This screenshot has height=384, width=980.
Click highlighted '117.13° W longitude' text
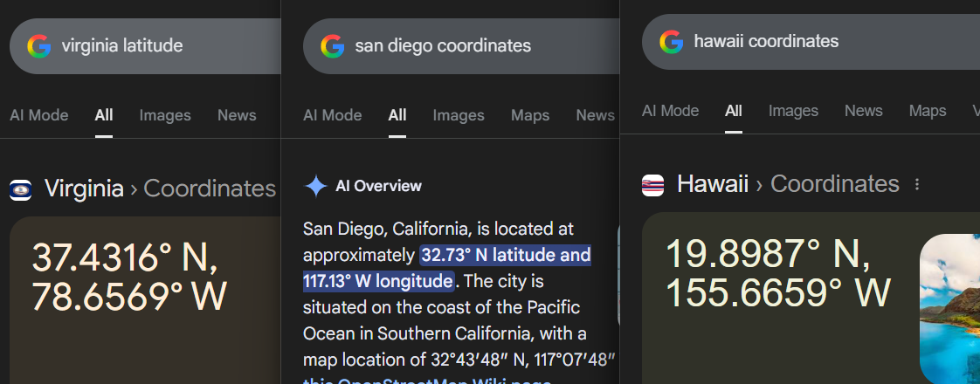[x=378, y=282]
